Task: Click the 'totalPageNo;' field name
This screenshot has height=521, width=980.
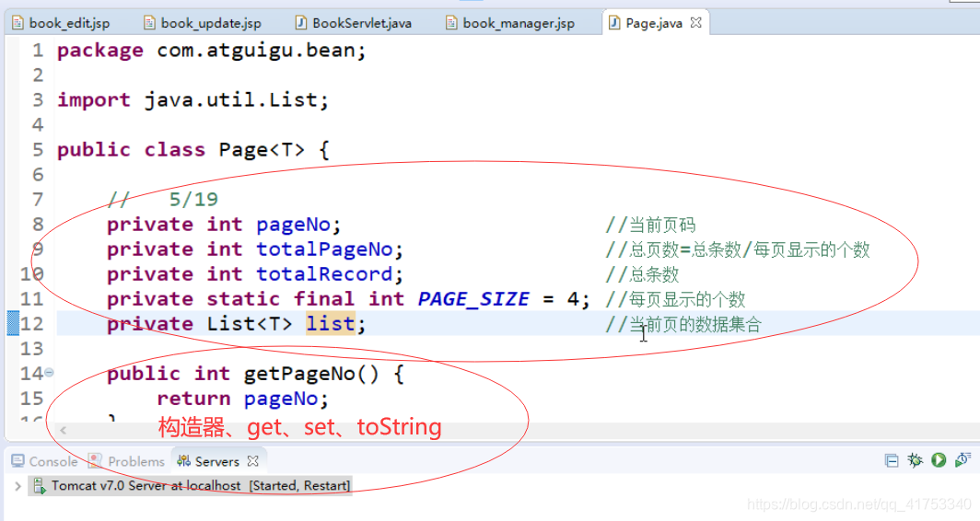Action: (x=330, y=249)
